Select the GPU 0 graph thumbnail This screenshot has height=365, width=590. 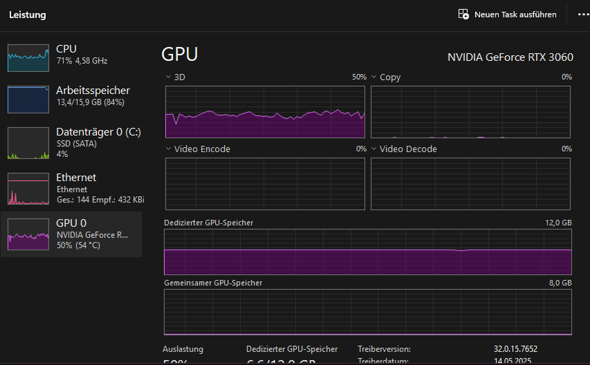click(28, 234)
